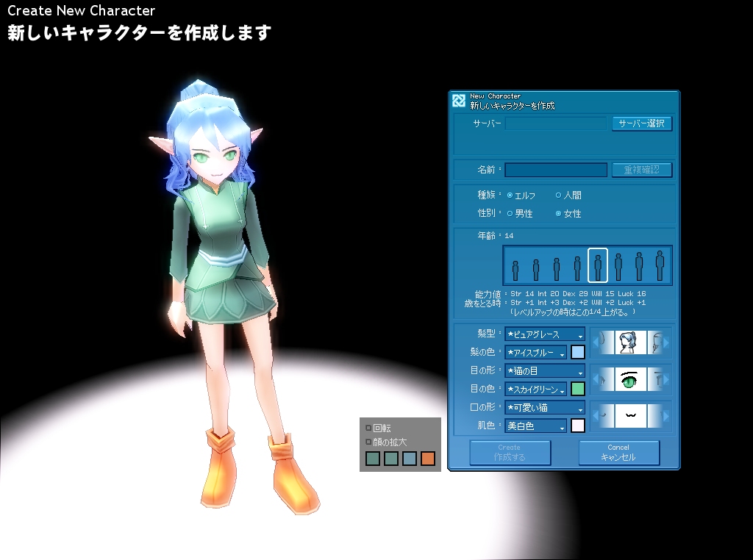Click next arrow on hairstyle preview
The height and width of the screenshot is (560, 753).
pos(666,342)
